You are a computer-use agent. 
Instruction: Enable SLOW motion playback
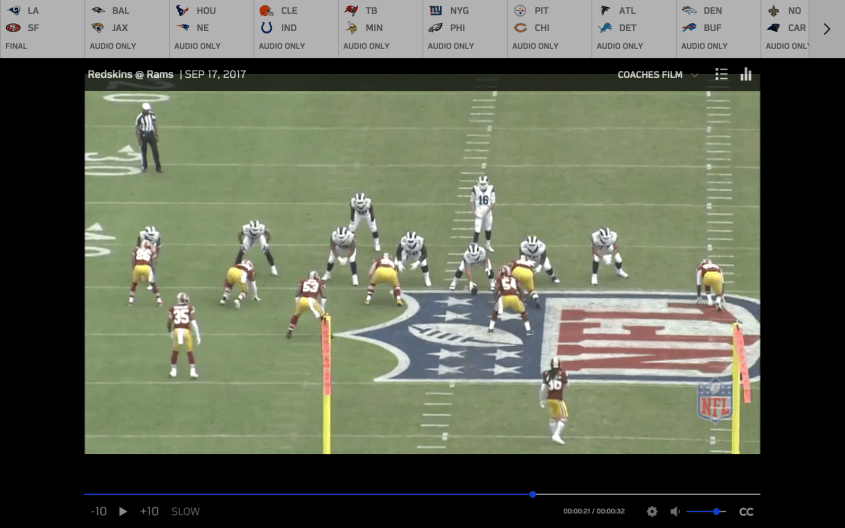pyautogui.click(x=185, y=511)
